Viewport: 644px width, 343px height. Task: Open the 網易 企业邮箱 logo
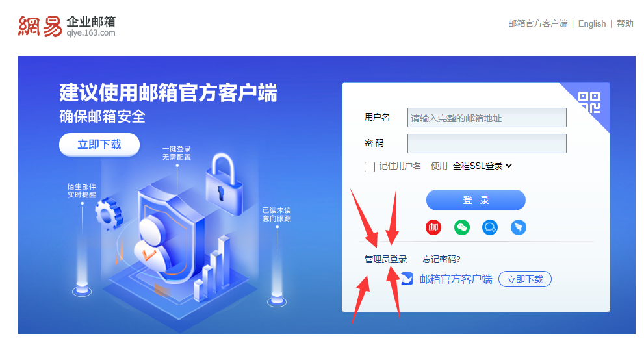[67, 27]
